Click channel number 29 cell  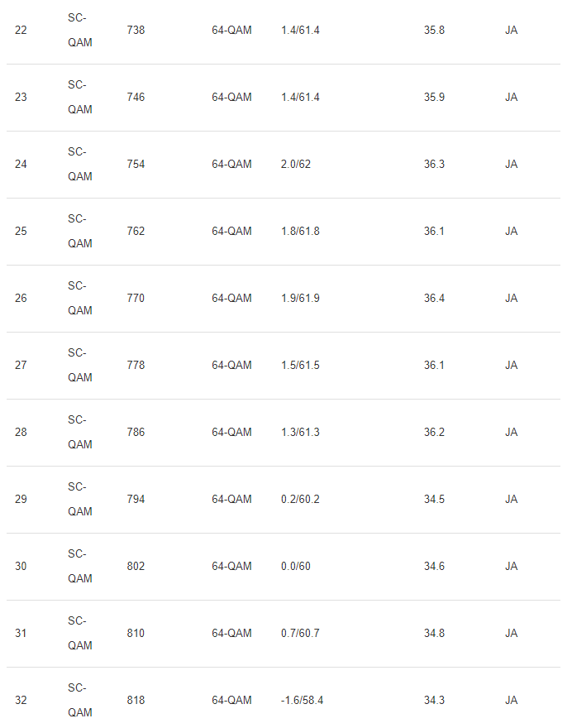pos(21,500)
